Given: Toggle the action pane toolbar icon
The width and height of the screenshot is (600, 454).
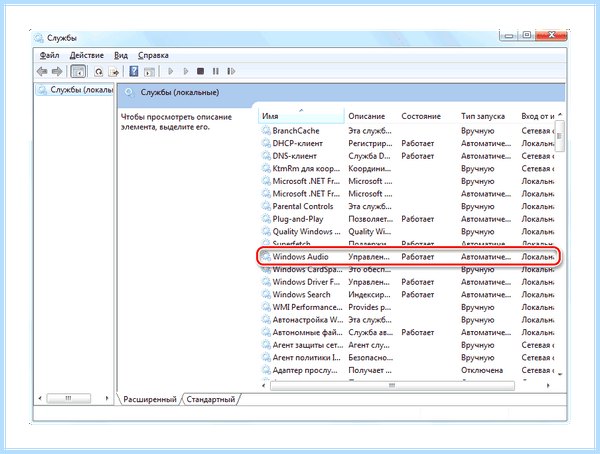Looking at the screenshot, I should 149,72.
